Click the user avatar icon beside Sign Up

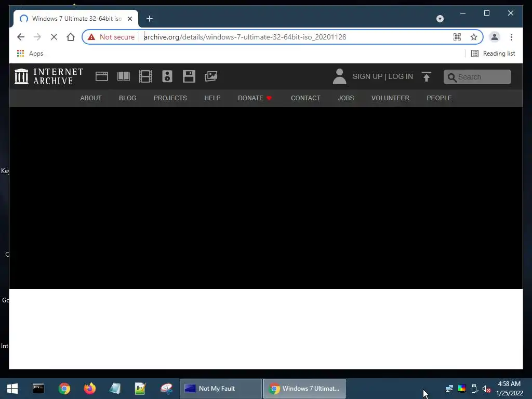339,76
